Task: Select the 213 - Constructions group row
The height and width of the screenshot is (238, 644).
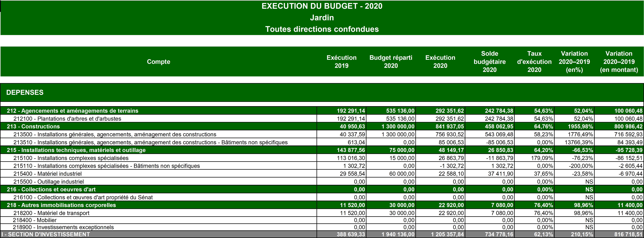Action: (x=33, y=126)
